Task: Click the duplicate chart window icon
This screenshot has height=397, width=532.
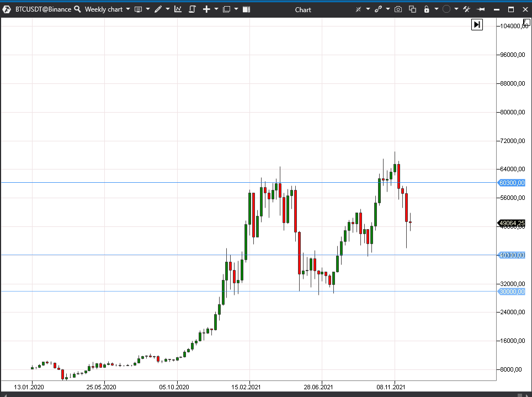Action: (x=412, y=9)
